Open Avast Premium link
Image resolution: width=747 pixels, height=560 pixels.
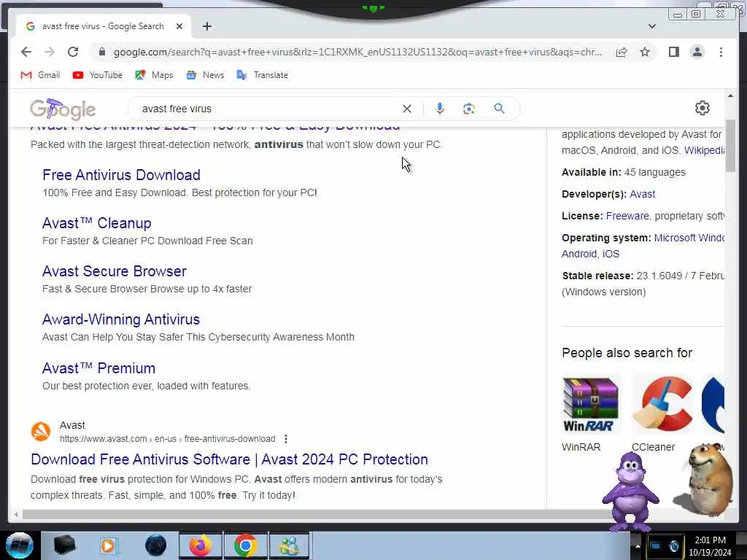tap(98, 368)
